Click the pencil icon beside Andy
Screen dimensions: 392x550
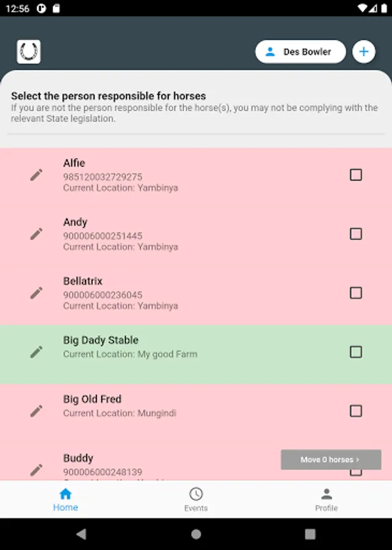(37, 234)
